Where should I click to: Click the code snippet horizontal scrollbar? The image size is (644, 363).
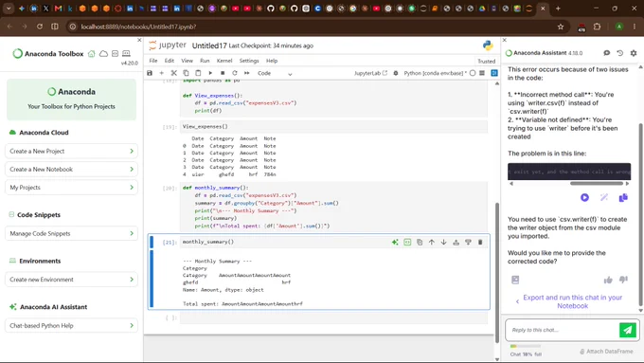(597, 184)
